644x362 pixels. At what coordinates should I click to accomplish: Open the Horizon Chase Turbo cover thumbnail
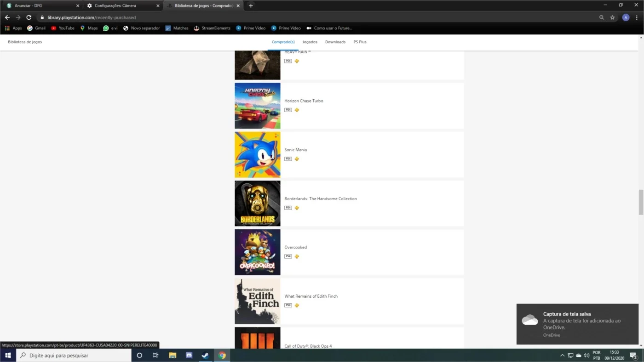[x=258, y=106]
